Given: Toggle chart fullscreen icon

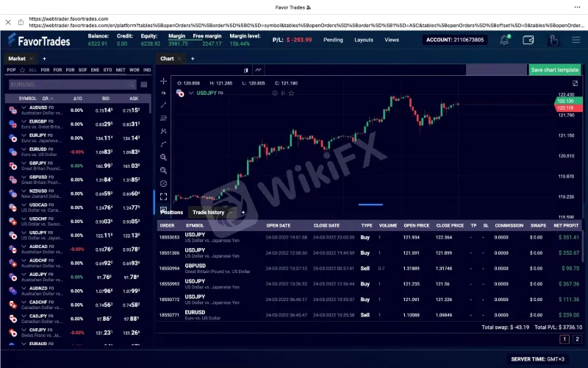Looking at the screenshot, I should click(x=163, y=197).
